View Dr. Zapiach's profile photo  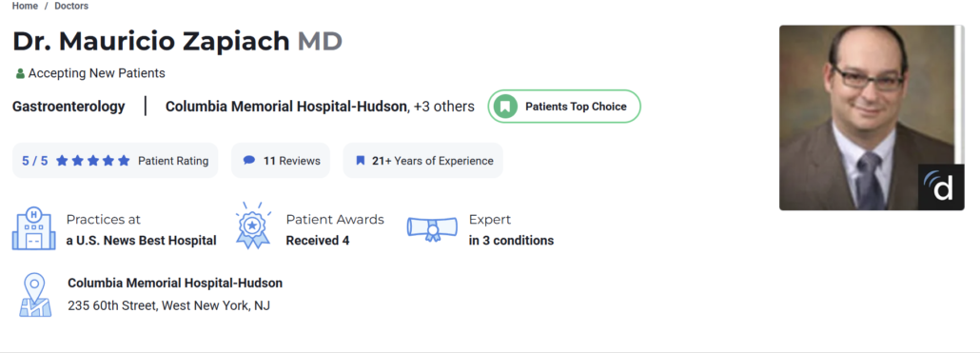click(x=872, y=117)
